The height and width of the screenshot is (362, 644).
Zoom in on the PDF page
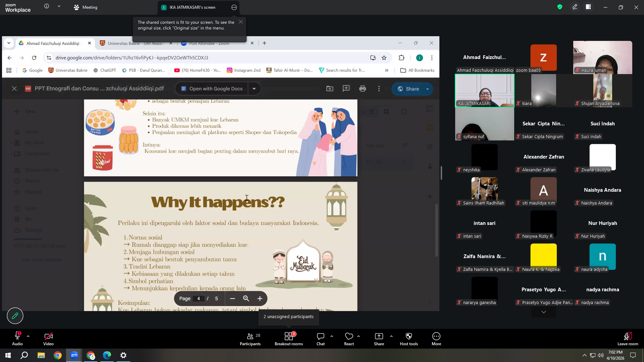pyautogui.click(x=260, y=298)
